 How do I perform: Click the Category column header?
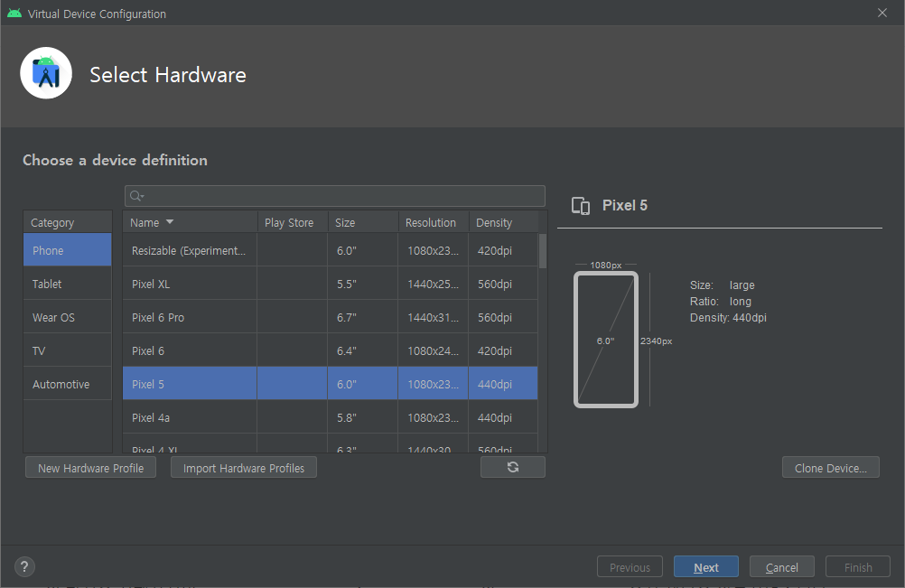pyautogui.click(x=68, y=222)
